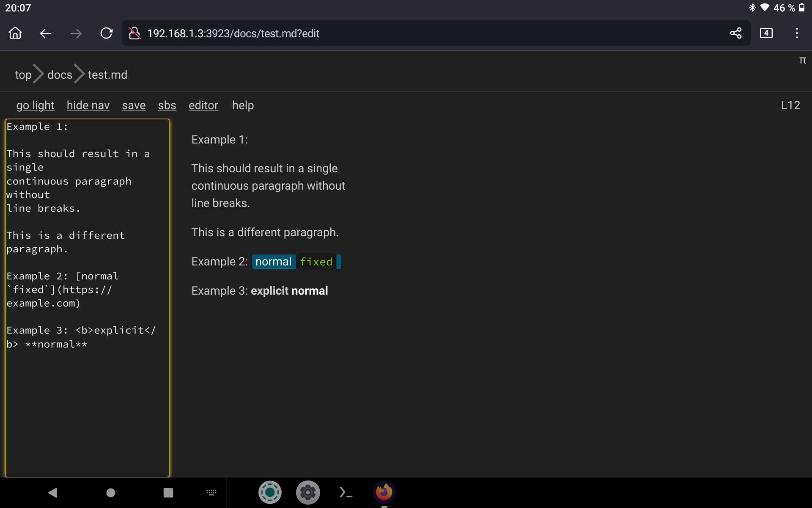Open the terminal app in taskbar
The width and height of the screenshot is (812, 508).
tap(346, 492)
